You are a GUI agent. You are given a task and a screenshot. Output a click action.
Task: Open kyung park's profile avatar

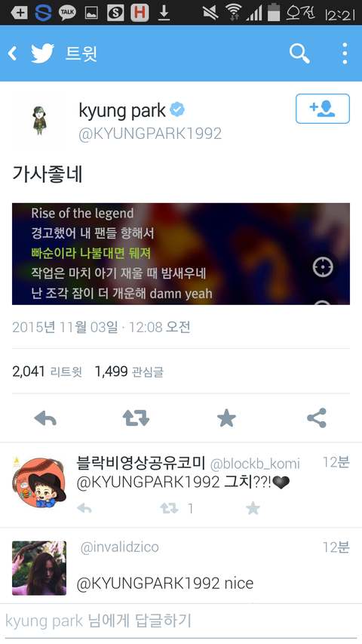tap(39, 120)
